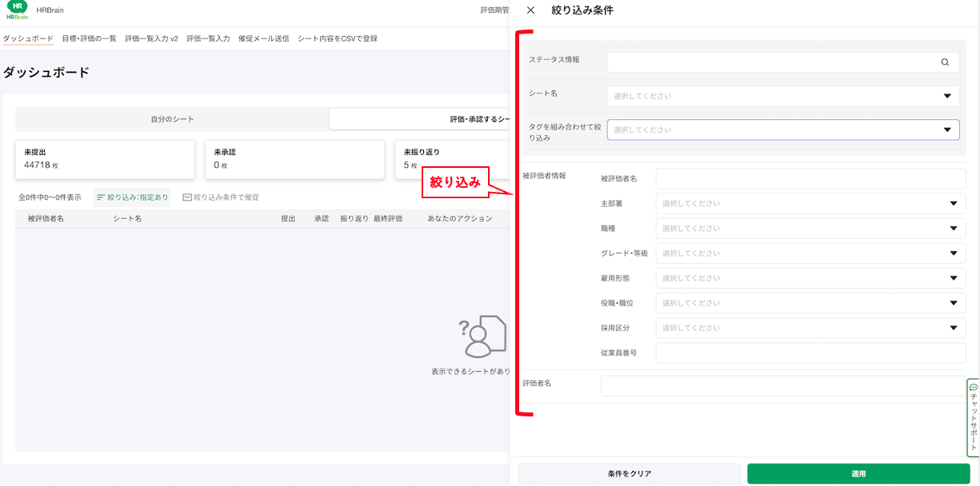Expand the 職種 dropdown list
Viewport: 980px width, 486px height.
coord(810,229)
